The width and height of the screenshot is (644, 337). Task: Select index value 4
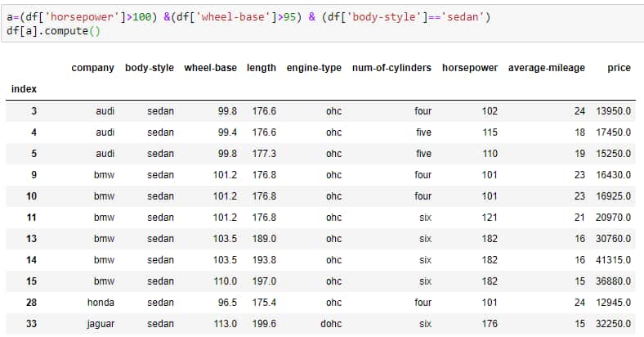34,133
